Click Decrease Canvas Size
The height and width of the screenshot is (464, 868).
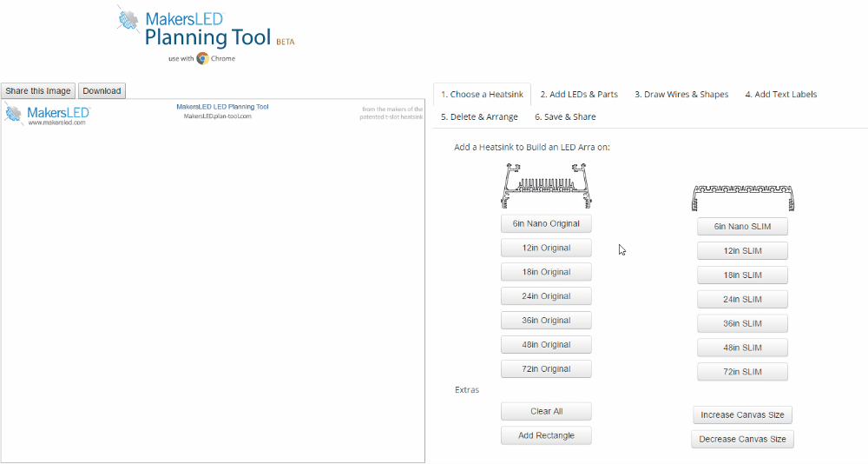pos(742,439)
